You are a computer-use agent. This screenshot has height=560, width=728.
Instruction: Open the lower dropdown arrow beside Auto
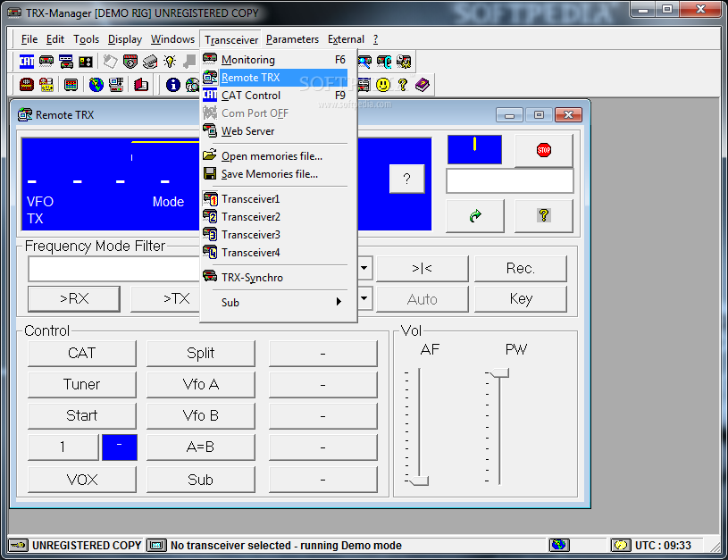point(364,298)
